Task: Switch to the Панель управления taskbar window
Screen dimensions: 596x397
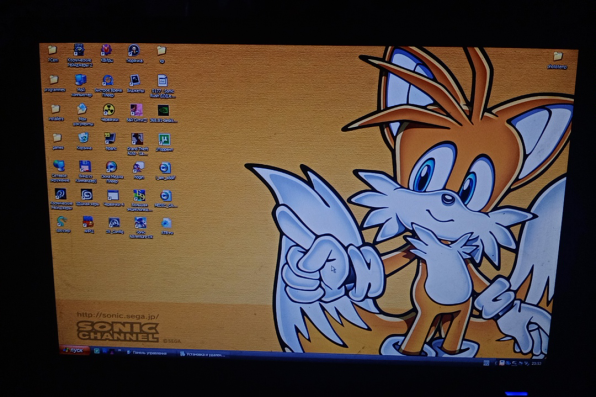Action: [x=147, y=353]
